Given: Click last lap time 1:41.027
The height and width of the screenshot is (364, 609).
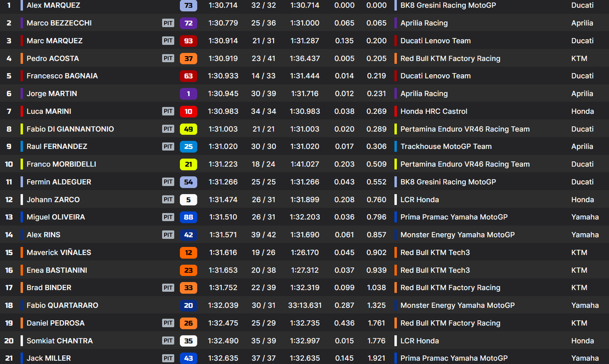Looking at the screenshot, I should [x=305, y=164].
